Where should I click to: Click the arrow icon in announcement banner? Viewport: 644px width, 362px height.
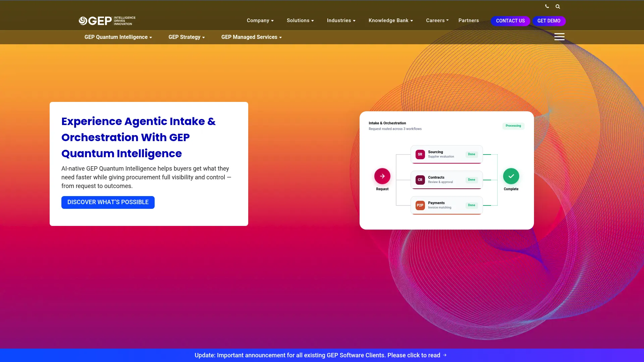[x=445, y=355]
